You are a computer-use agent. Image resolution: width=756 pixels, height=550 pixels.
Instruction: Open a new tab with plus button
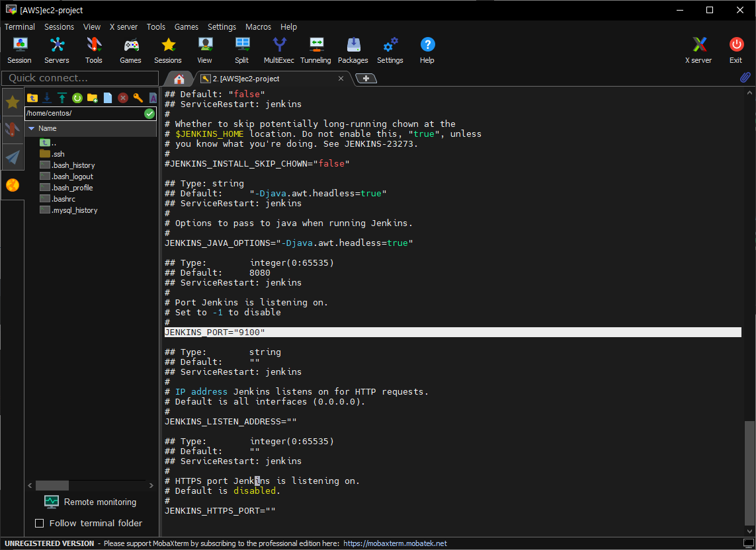366,79
